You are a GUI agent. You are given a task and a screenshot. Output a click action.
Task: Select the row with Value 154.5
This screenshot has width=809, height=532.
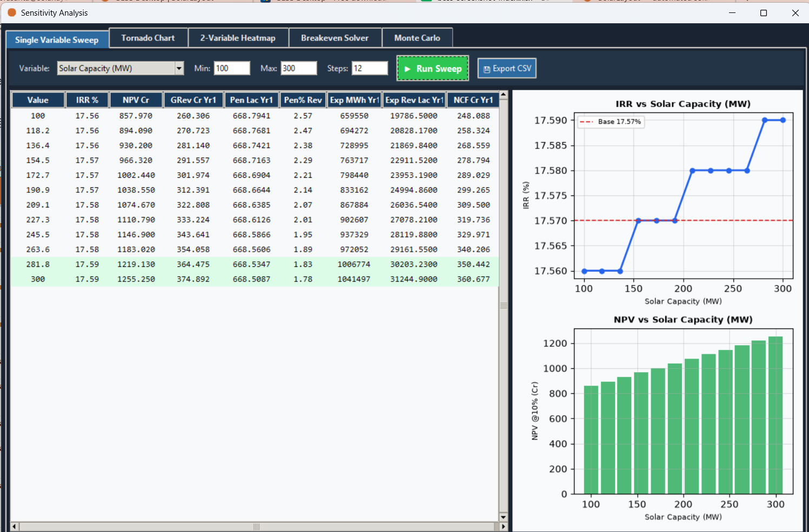(x=255, y=160)
